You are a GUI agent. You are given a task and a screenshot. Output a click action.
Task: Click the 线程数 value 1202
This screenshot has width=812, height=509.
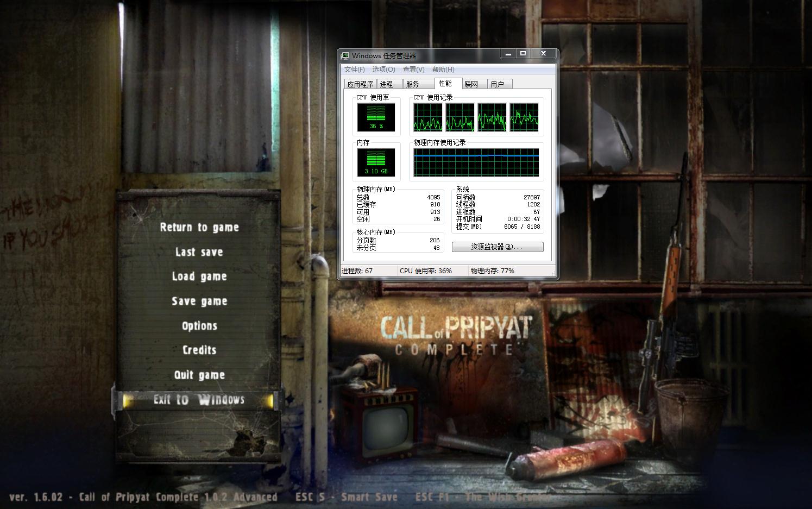point(533,205)
